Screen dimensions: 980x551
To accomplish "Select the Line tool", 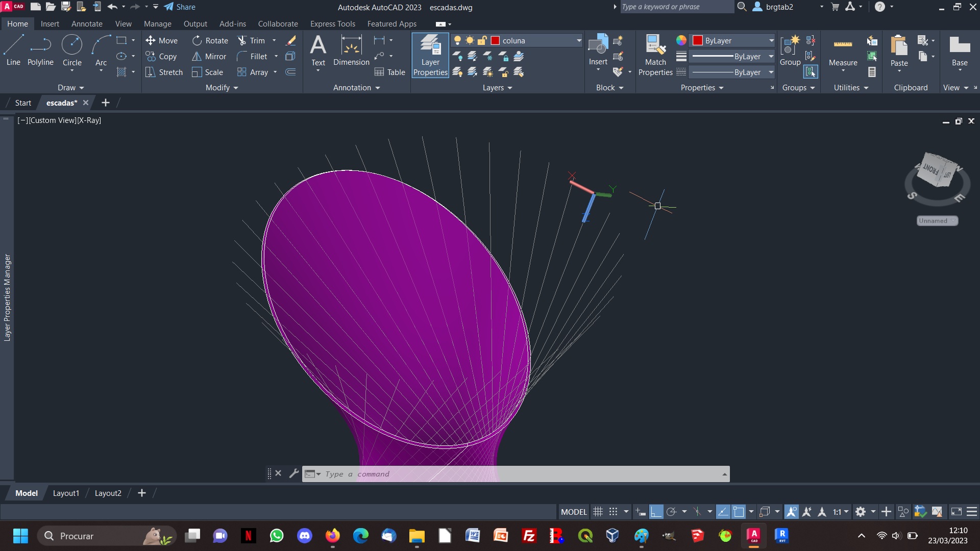I will click(x=13, y=51).
